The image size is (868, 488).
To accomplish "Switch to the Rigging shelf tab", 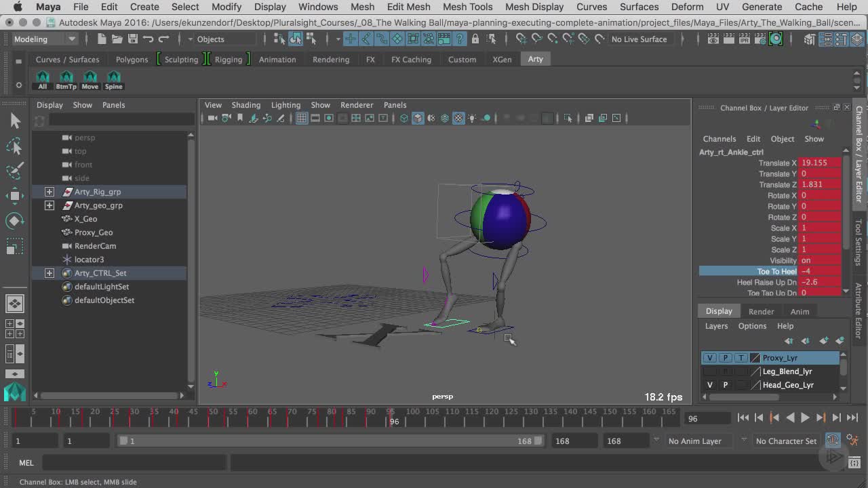I will coord(229,60).
